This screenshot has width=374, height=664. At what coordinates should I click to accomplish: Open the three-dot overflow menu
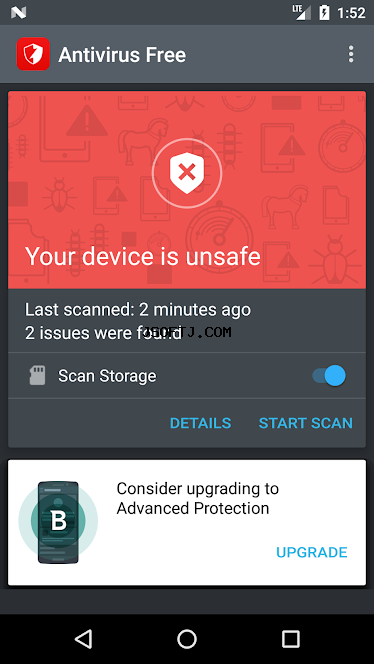click(x=351, y=55)
